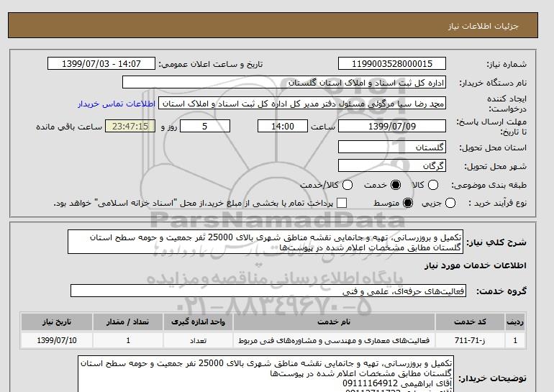
Task: Click the واحد اندازه گیری column header
Action: click(x=198, y=322)
